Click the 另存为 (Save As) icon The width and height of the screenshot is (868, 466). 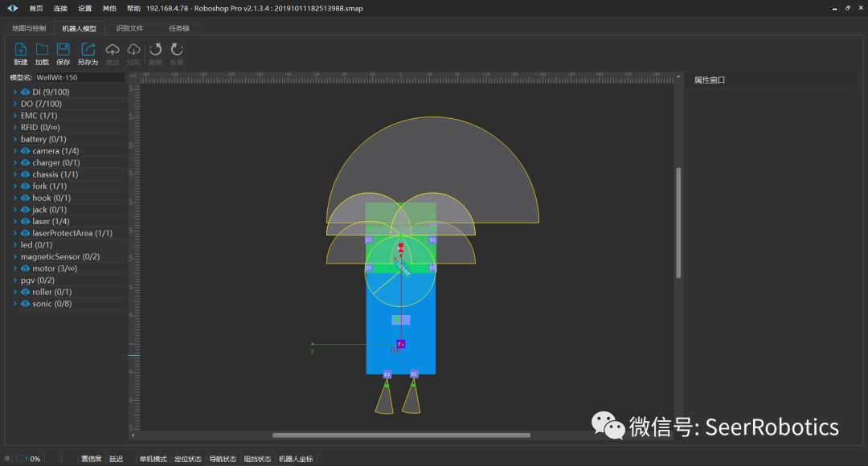click(88, 50)
